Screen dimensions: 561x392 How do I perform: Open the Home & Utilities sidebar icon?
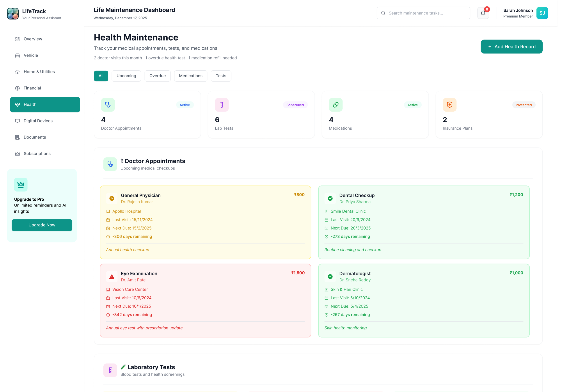17,72
